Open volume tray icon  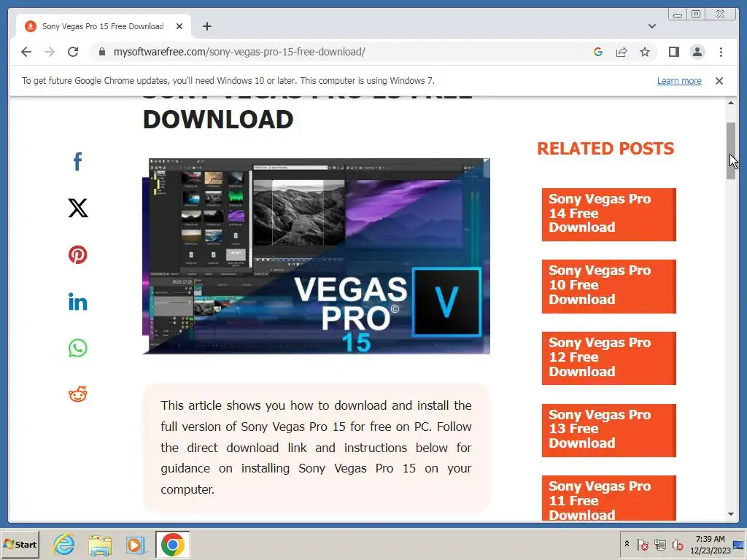tap(677, 544)
